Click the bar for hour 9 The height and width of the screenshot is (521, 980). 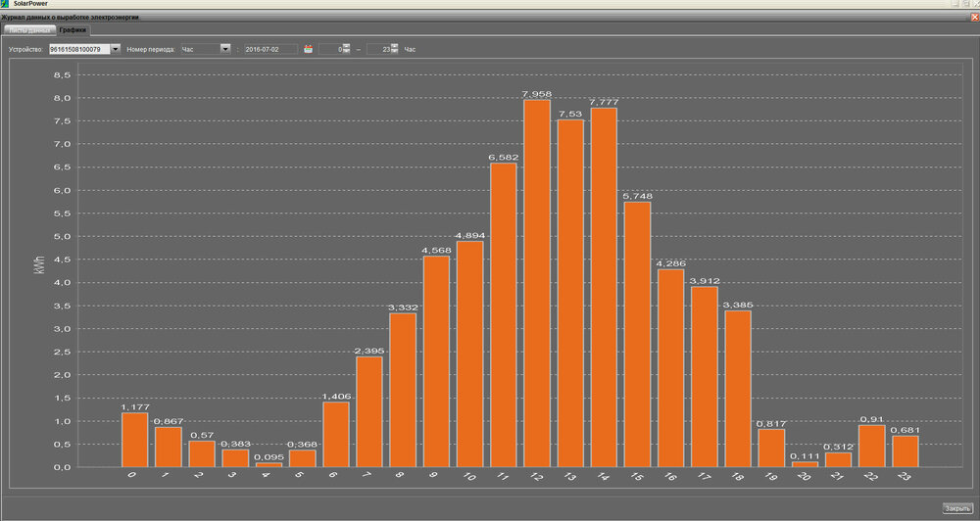pos(436,361)
